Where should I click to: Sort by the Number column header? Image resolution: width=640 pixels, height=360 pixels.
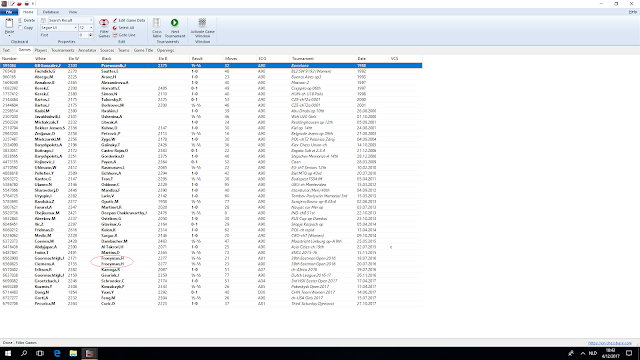[16, 59]
